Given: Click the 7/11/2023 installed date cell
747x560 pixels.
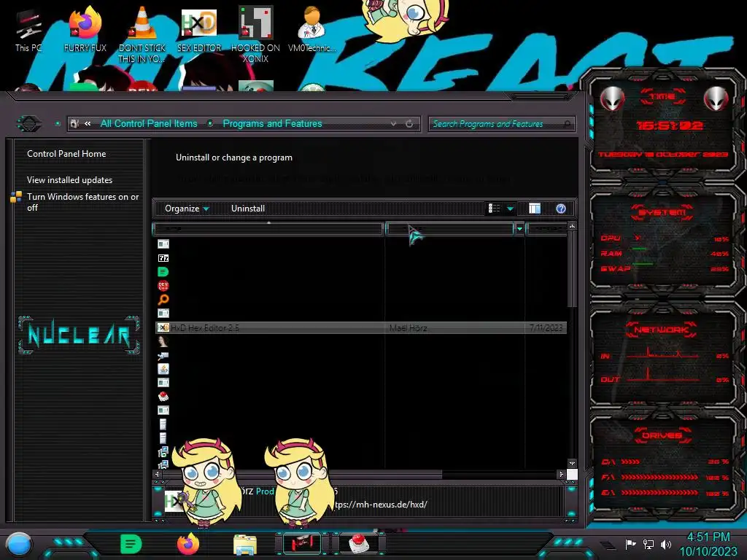Looking at the screenshot, I should pos(546,327).
